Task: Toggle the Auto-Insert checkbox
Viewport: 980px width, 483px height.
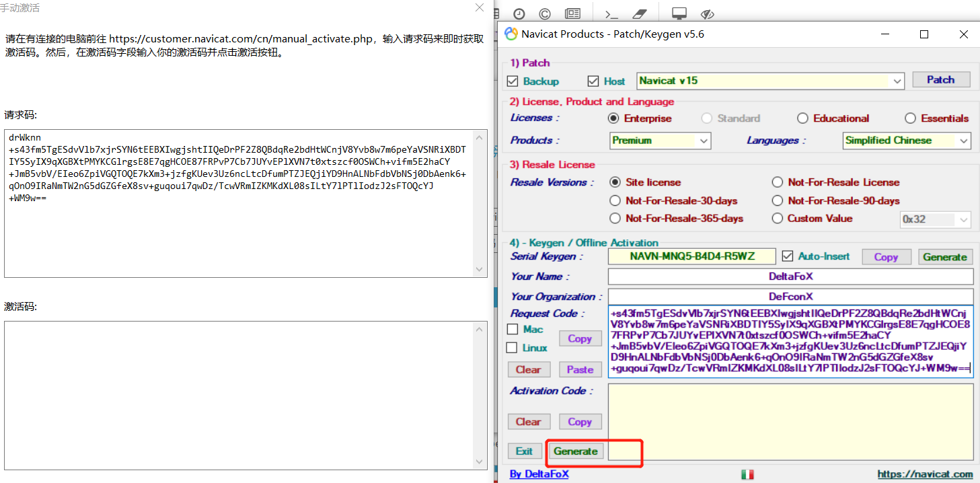Action: click(788, 256)
